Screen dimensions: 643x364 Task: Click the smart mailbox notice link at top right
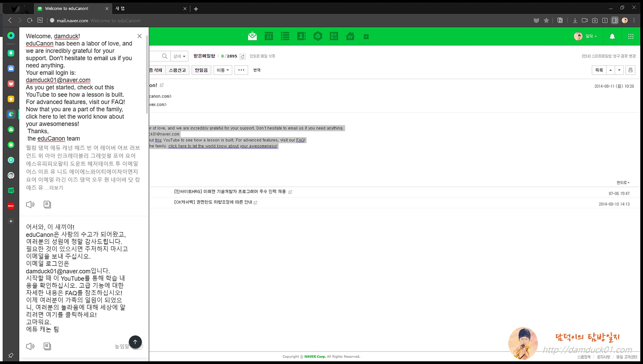point(609,56)
